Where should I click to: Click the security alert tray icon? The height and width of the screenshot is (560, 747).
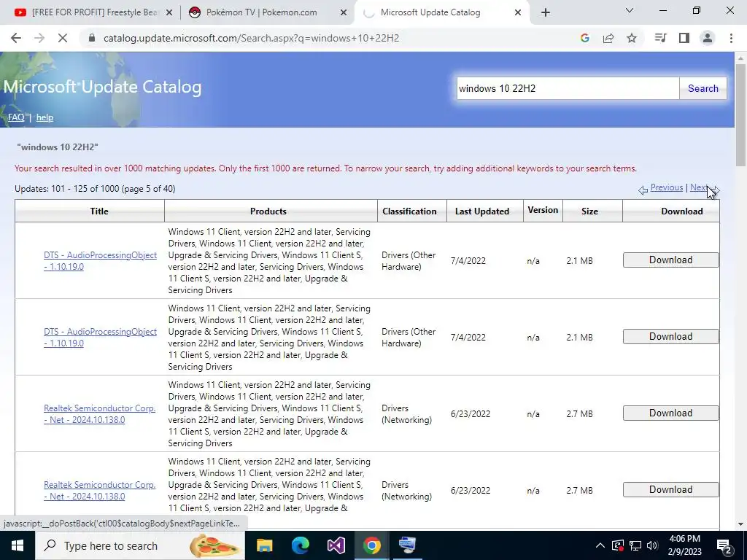click(x=617, y=545)
